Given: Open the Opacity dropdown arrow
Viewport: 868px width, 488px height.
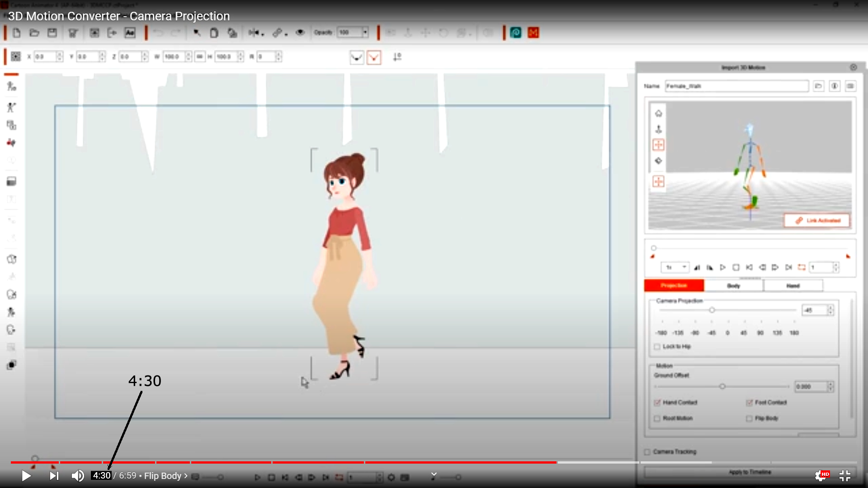Looking at the screenshot, I should point(365,33).
